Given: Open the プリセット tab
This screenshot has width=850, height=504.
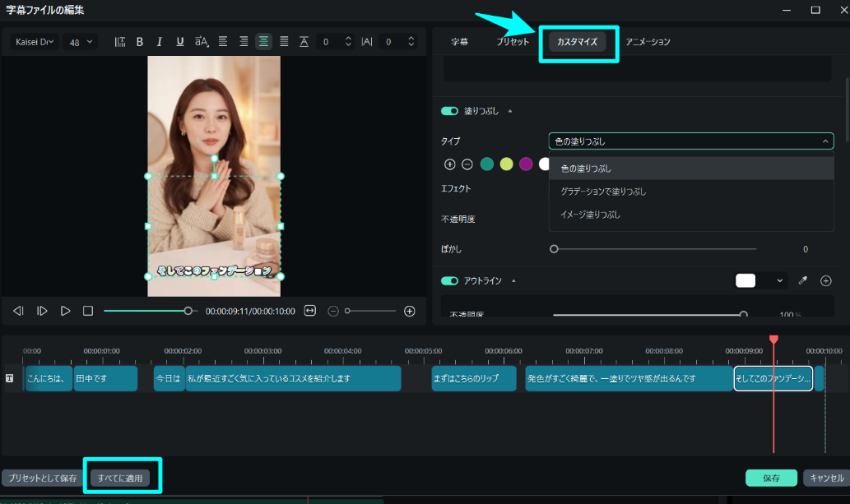Looking at the screenshot, I should tap(513, 42).
